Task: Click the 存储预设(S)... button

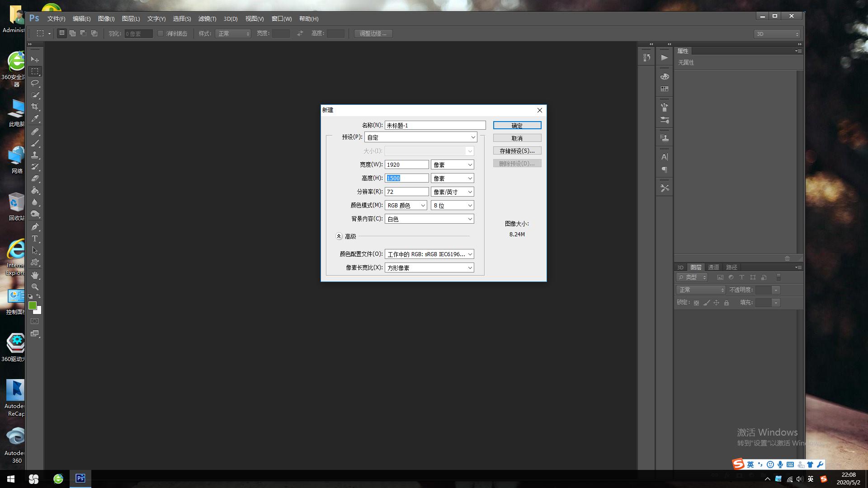Action: pyautogui.click(x=517, y=150)
